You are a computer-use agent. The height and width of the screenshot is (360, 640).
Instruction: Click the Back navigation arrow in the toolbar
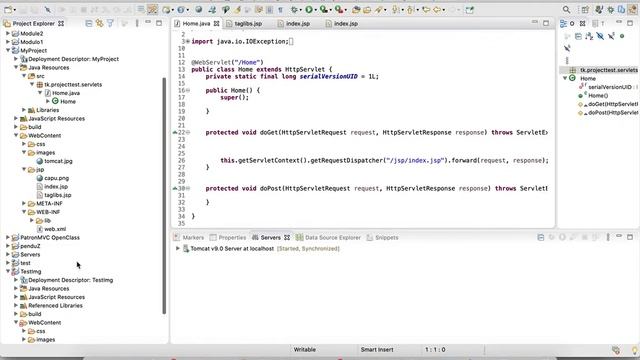point(437,9)
